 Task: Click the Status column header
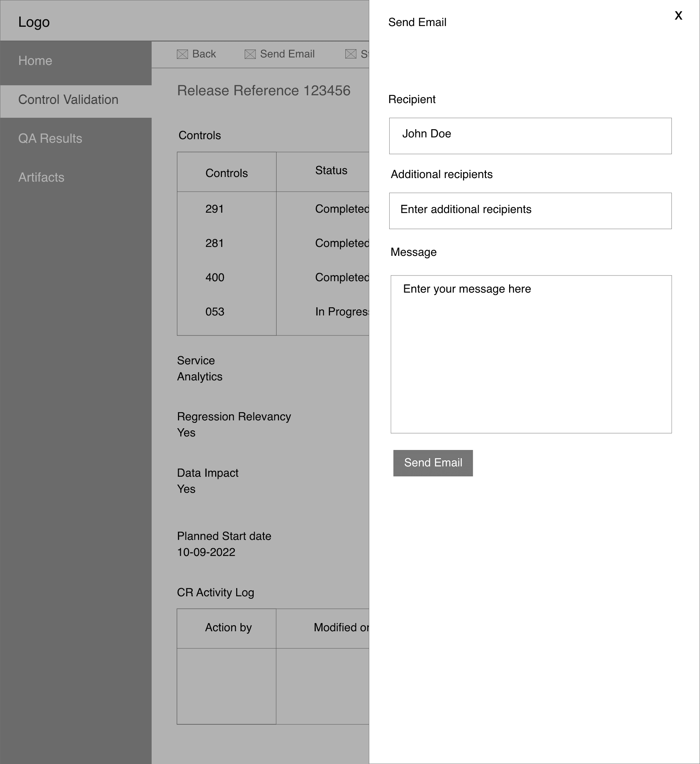coord(331,171)
